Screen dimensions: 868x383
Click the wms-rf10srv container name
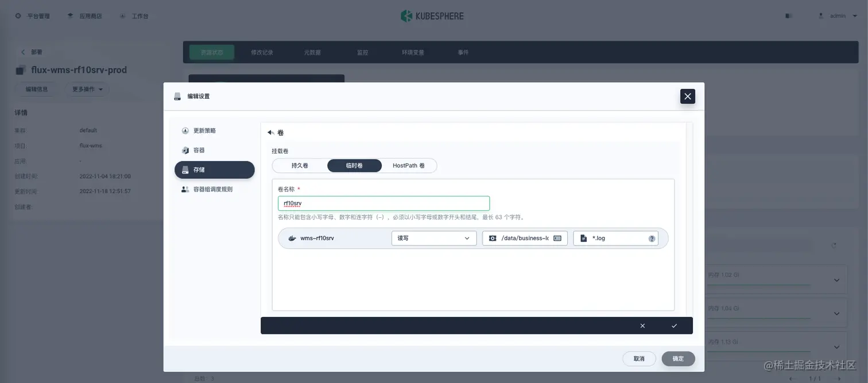pos(317,238)
